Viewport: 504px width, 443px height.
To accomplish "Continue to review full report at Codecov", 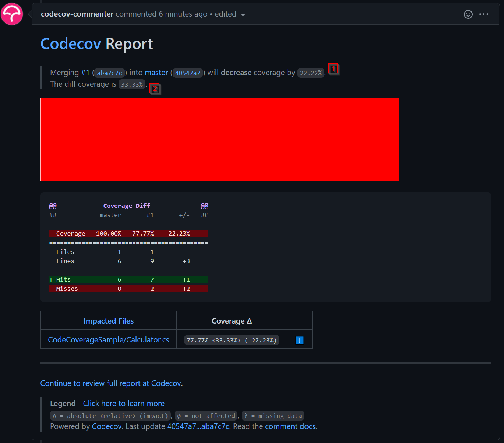I will (x=111, y=383).
